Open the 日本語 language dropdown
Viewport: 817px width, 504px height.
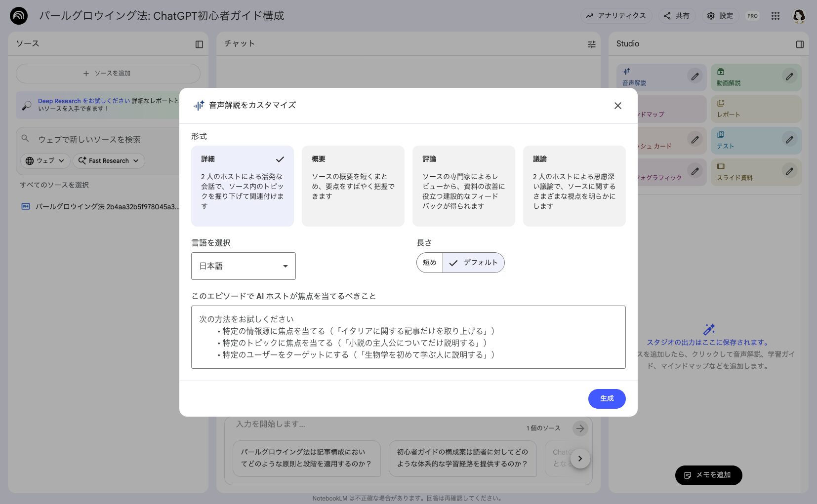coord(243,266)
